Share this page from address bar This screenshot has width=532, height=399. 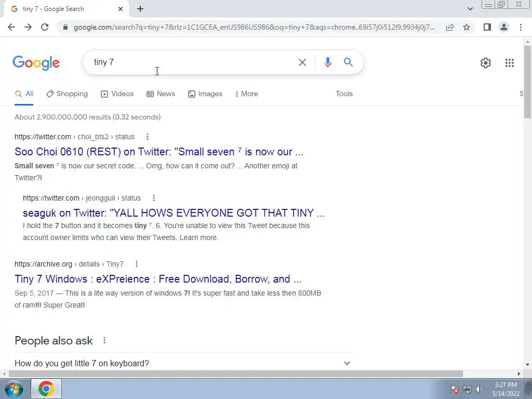[450, 27]
